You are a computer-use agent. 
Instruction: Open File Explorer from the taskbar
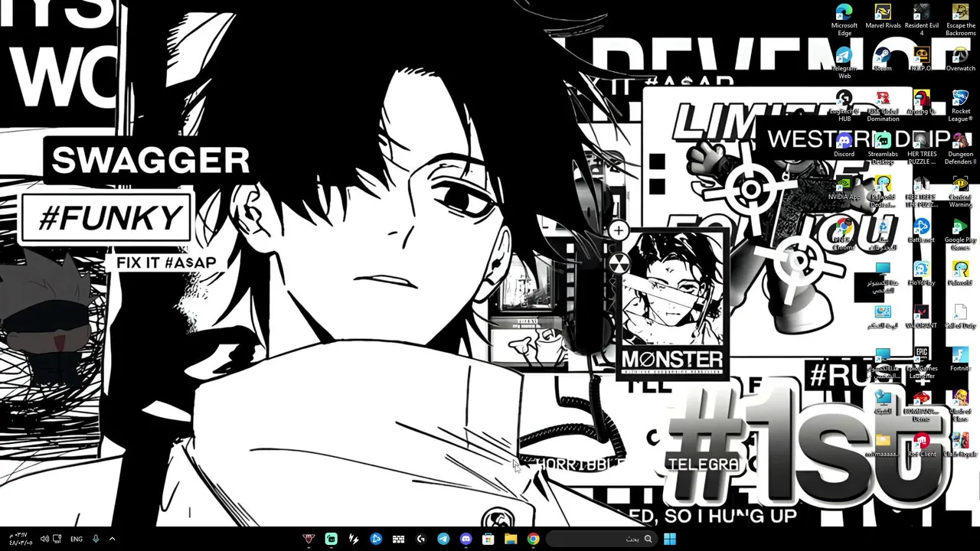[511, 539]
